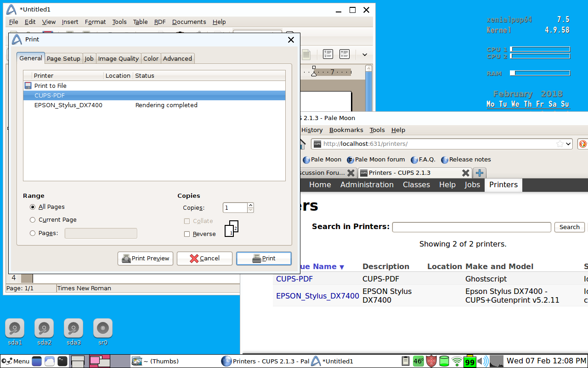Select Print to File in printer list
The image size is (588, 368).
154,86
